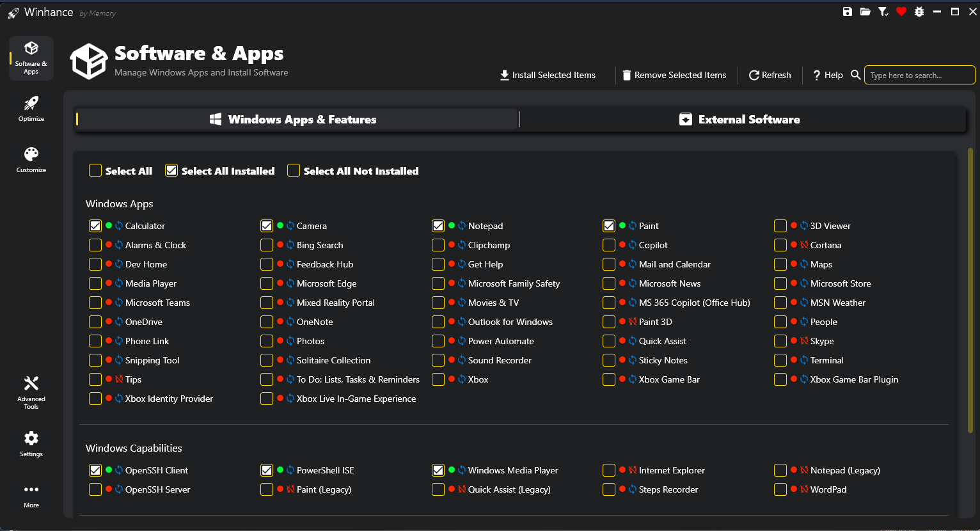Click reinstall arrow icon beside Xbox Game Bar

point(633,379)
